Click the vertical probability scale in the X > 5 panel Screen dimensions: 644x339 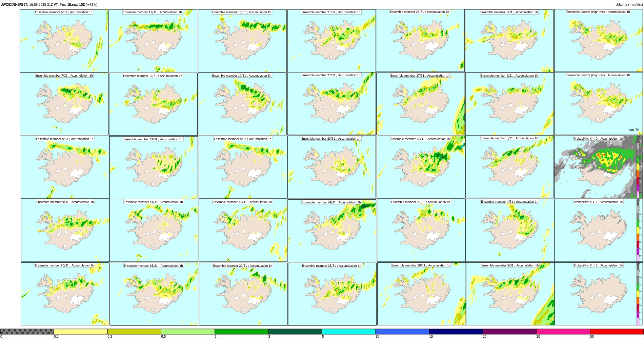(x=638, y=294)
